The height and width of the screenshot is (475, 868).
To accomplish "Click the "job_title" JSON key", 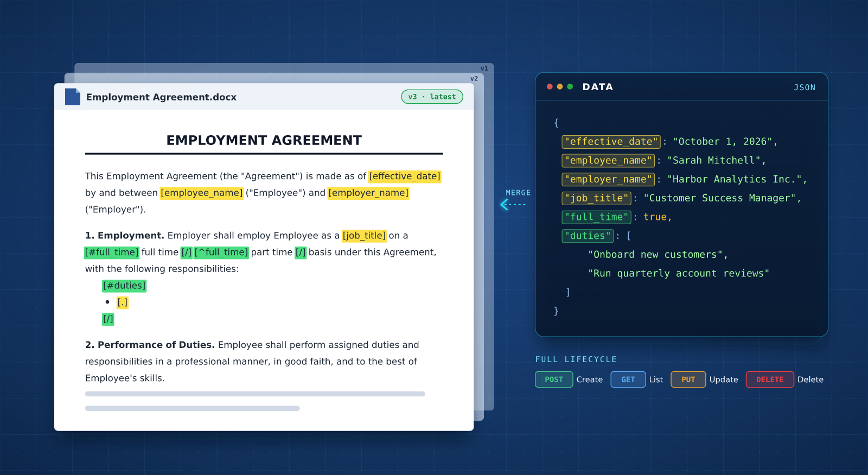I will pyautogui.click(x=596, y=199).
